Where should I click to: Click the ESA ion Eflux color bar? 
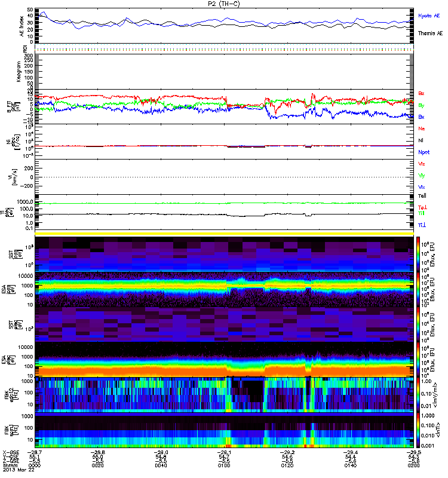[x=418, y=289]
